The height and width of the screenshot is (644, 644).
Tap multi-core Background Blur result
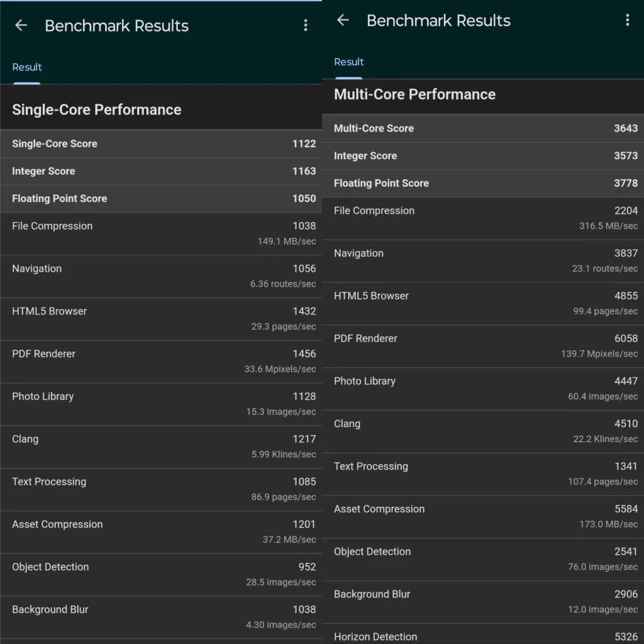coord(483,601)
